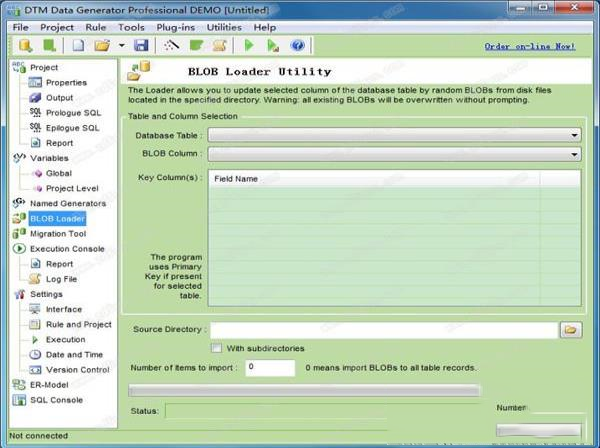
Task: Create a new project with blank page icon
Action: point(78,46)
